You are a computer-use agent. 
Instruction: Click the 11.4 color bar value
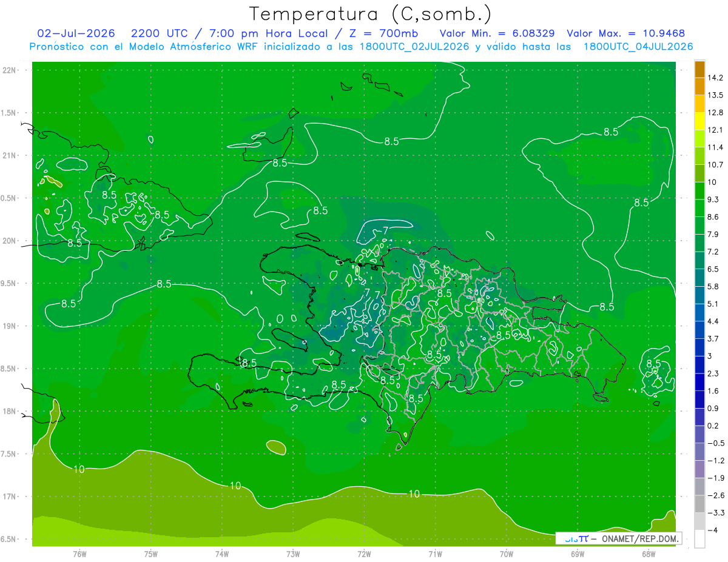tap(715, 147)
